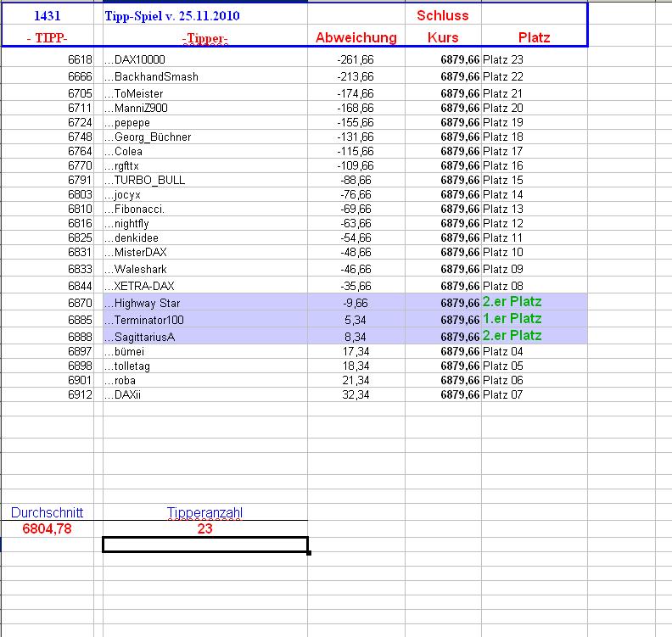This screenshot has height=637, width=672.
Task: Select the bümei tipper cell
Action: [x=205, y=352]
